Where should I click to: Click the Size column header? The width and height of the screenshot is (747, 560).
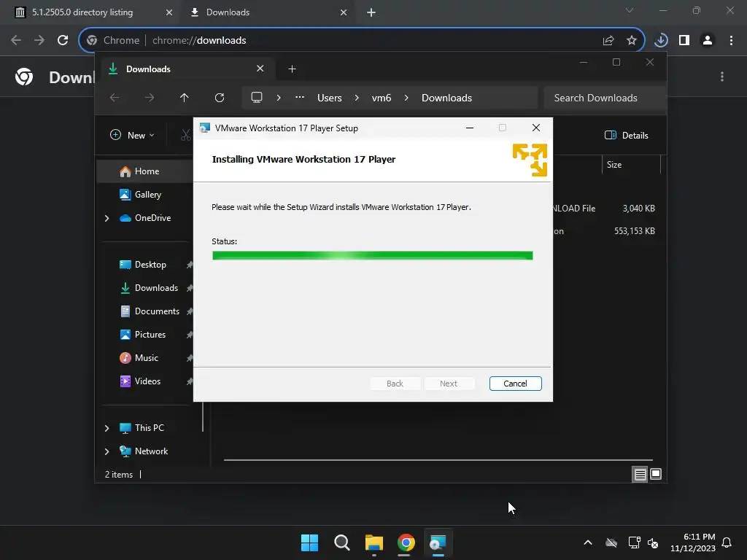coord(614,165)
